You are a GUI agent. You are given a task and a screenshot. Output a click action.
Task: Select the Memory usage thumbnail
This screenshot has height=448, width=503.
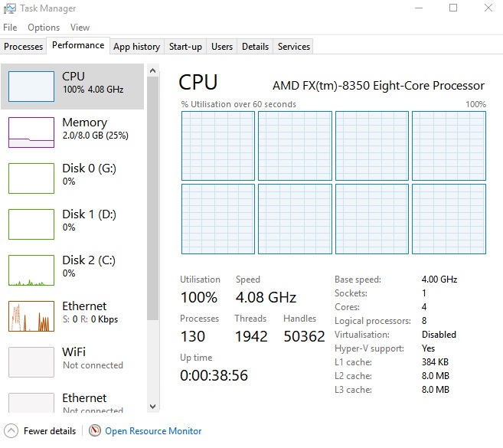click(31, 132)
